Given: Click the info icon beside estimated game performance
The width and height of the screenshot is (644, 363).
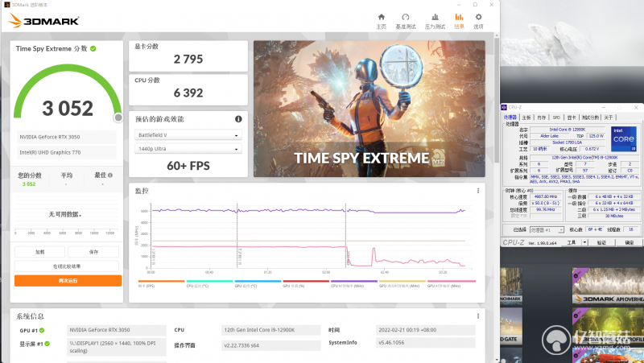Looking at the screenshot, I should coord(238,119).
